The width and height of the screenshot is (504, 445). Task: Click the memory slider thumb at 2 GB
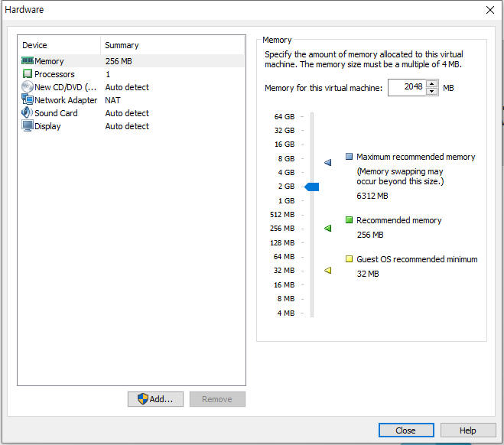tap(312, 187)
